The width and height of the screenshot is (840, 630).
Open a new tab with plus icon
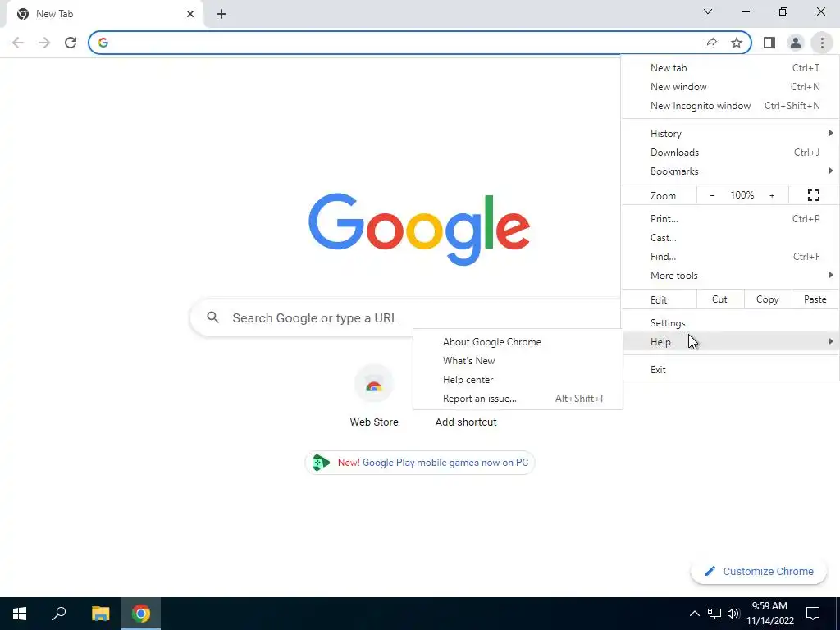[x=221, y=14]
